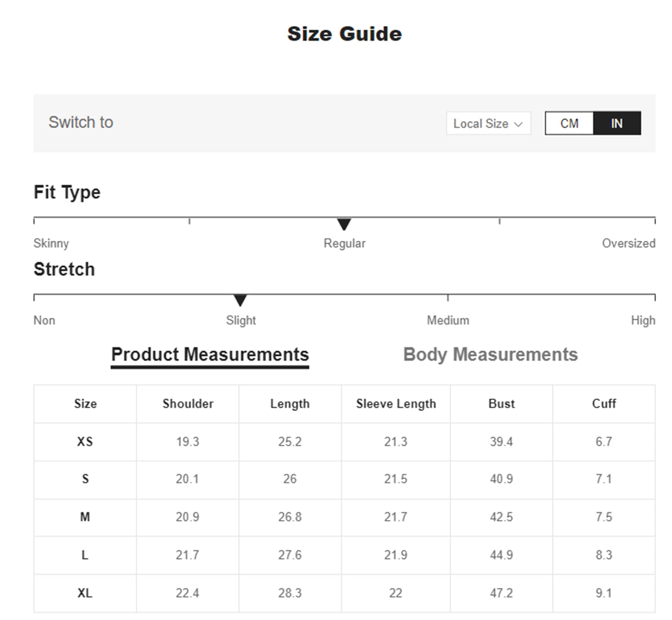
Task: Click the Cuff column header
Action: click(604, 404)
